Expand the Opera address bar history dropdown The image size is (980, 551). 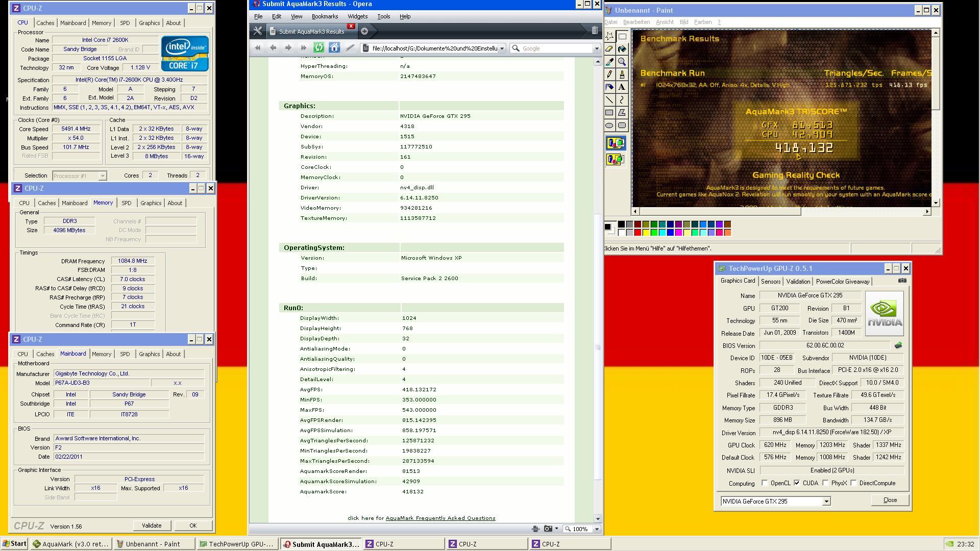point(502,48)
